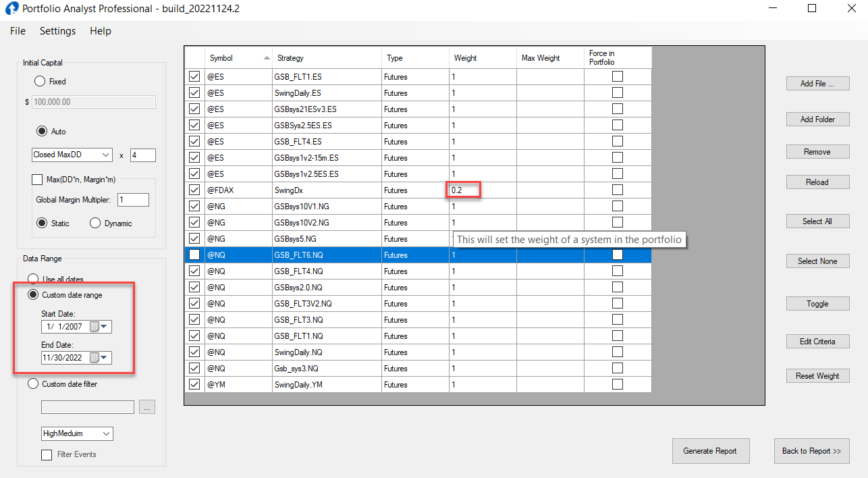Screen dimensions: 868x478
Task: Enable Force in Portfolio for GSB_FLT1.ES
Action: click(x=617, y=76)
